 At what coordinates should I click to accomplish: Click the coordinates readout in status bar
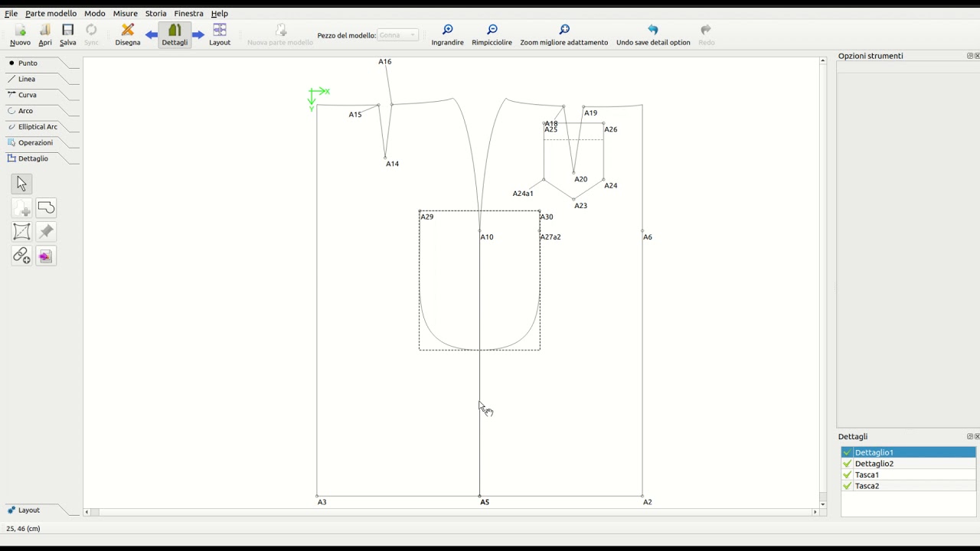click(x=23, y=529)
